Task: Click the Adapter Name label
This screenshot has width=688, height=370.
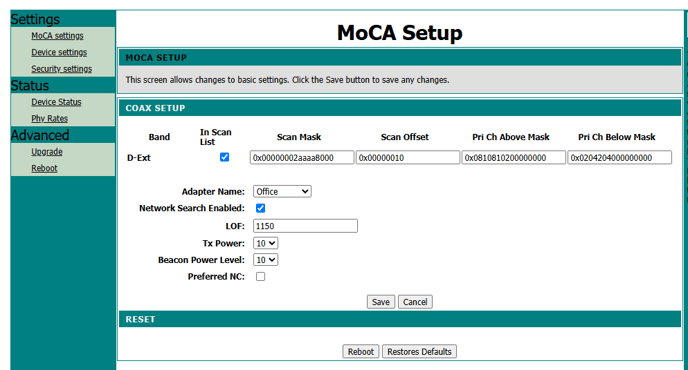Action: (213, 192)
